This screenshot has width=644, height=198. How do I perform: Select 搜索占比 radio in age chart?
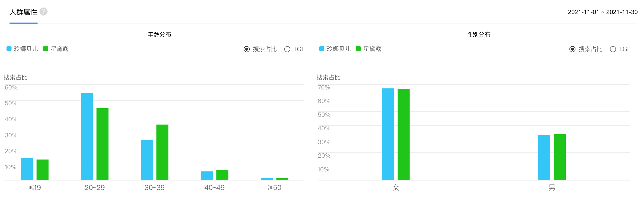pyautogui.click(x=247, y=49)
